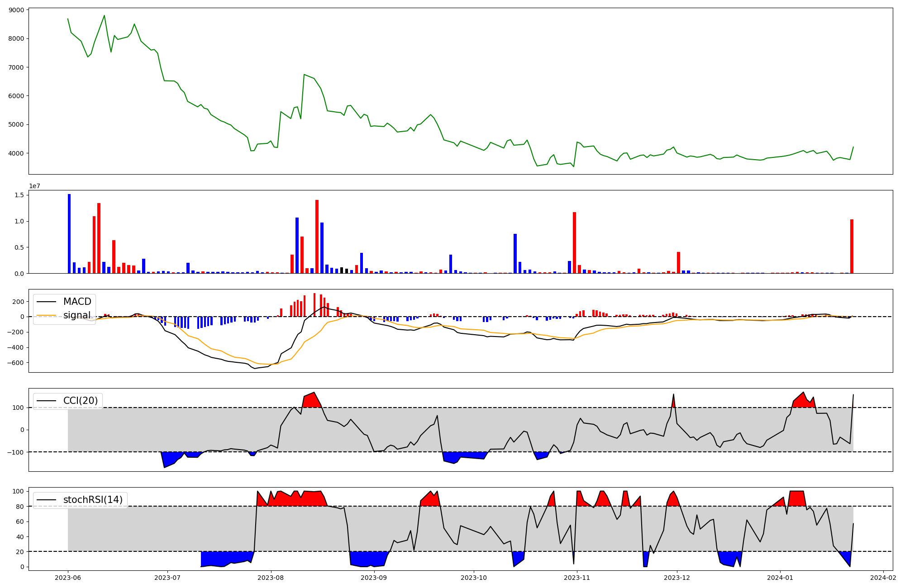
Task: Select the 80 stochRSI tick label
Action: (x=20, y=507)
